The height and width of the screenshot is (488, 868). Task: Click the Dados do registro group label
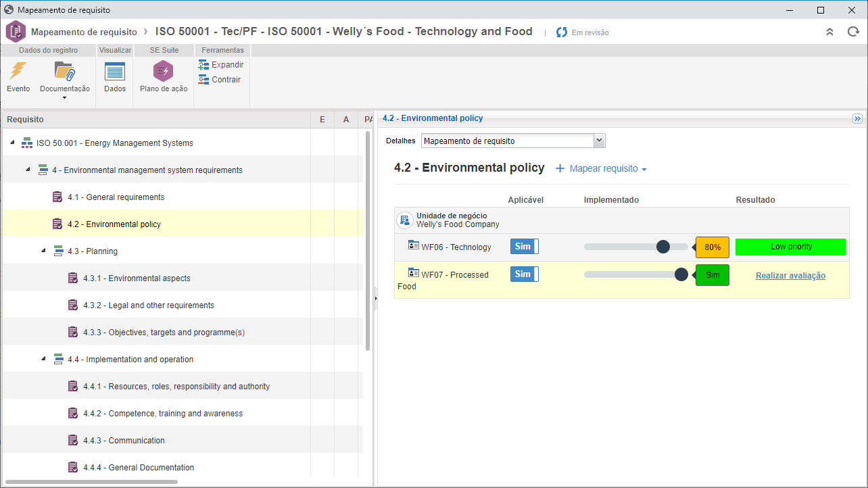pyautogui.click(x=48, y=50)
